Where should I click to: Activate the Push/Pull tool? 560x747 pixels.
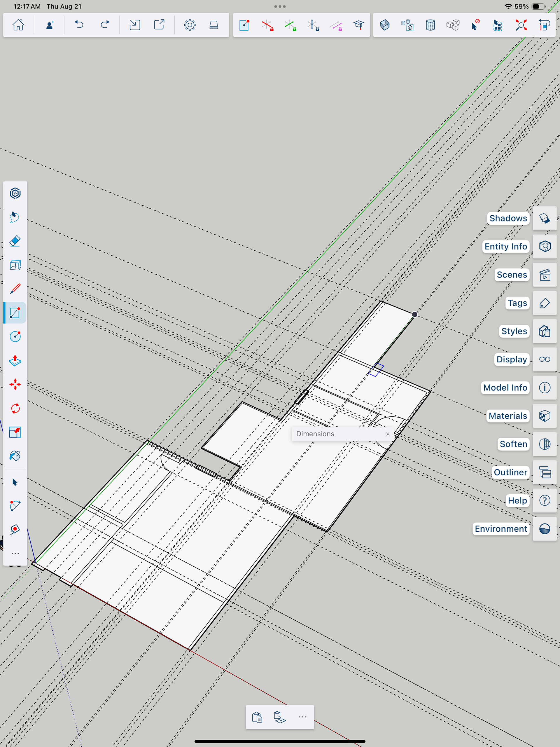click(x=15, y=361)
